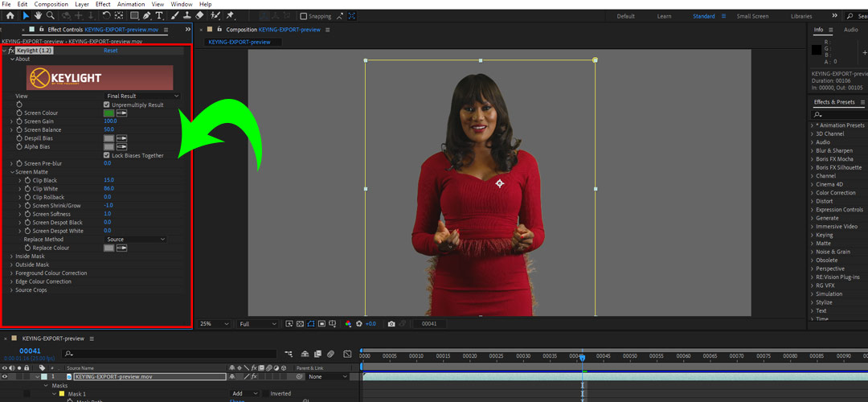Select the Zoom magnifier tool

point(51,15)
